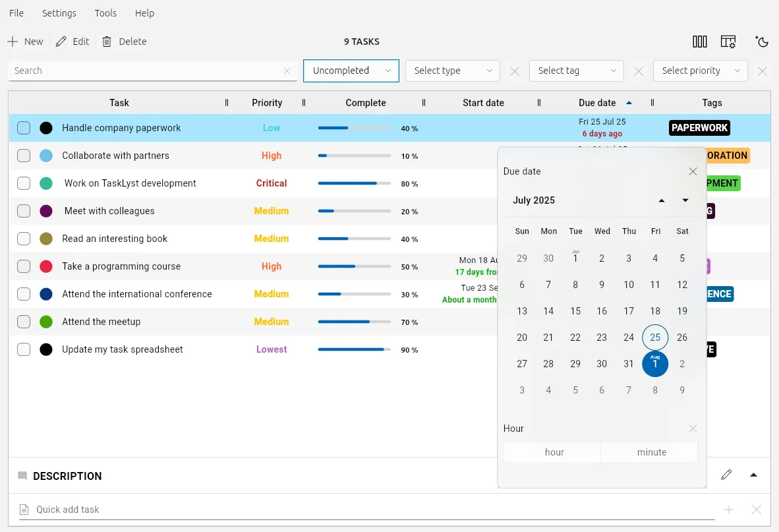Toggle dark mode moon icon

(x=762, y=42)
